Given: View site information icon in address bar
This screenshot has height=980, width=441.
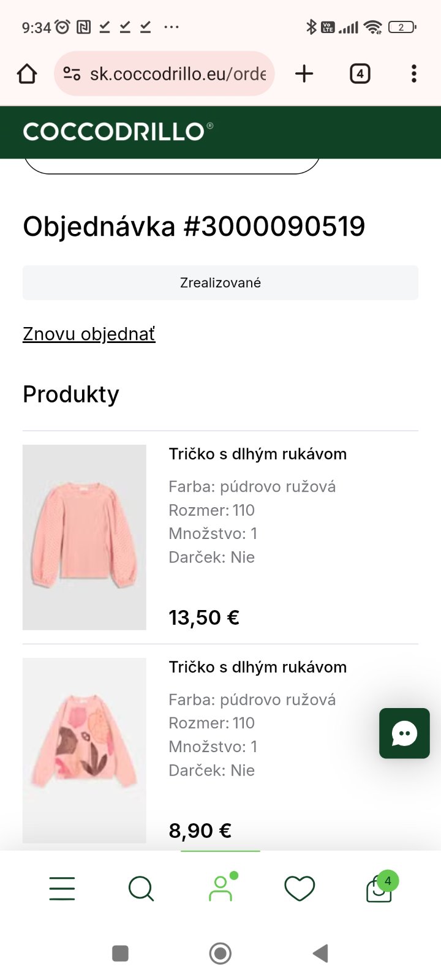Looking at the screenshot, I should tap(72, 74).
